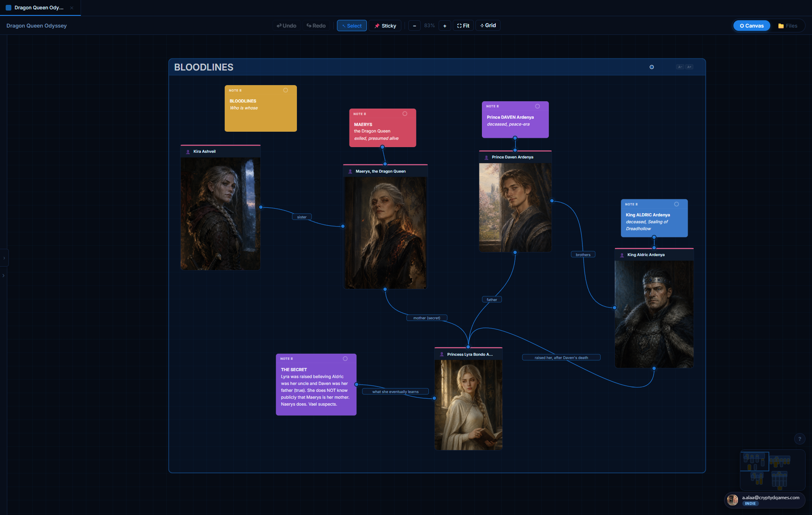Fit the canvas to the screen
Screen dimensions: 812x515
coord(463,26)
